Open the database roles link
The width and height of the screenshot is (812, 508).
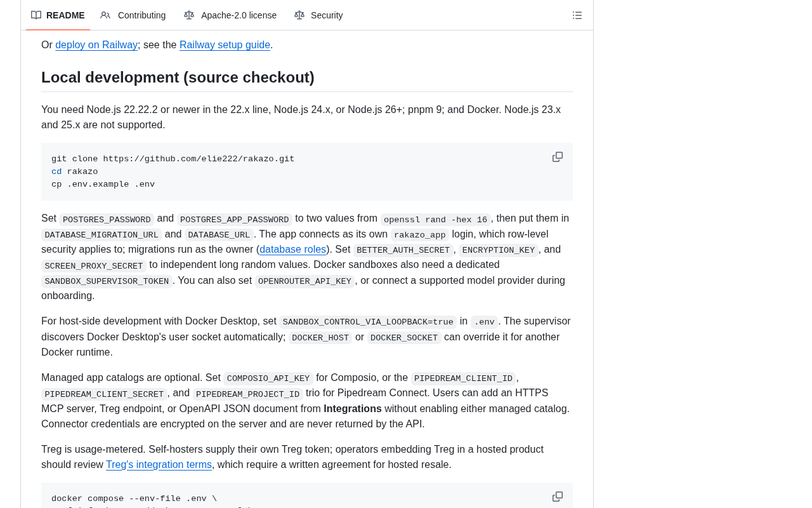(x=292, y=250)
